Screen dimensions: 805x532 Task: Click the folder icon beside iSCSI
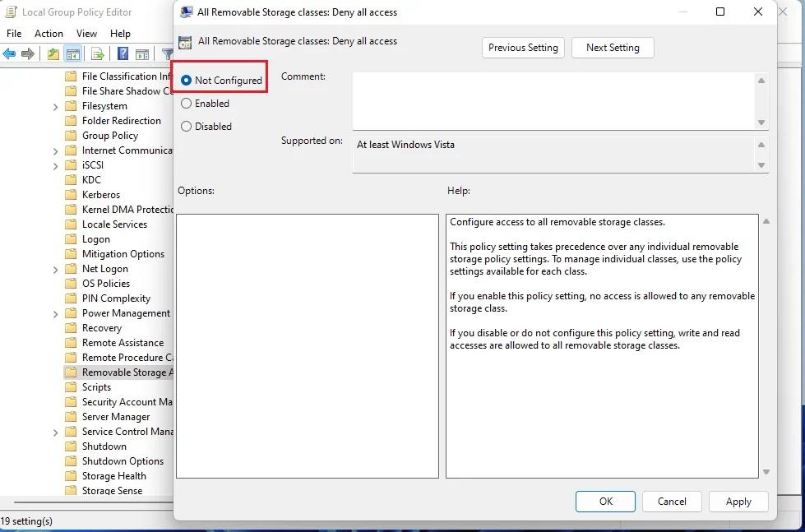point(71,165)
